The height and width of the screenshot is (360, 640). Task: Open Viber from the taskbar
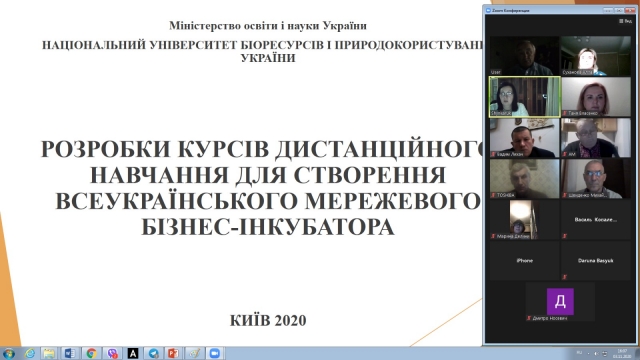112,353
